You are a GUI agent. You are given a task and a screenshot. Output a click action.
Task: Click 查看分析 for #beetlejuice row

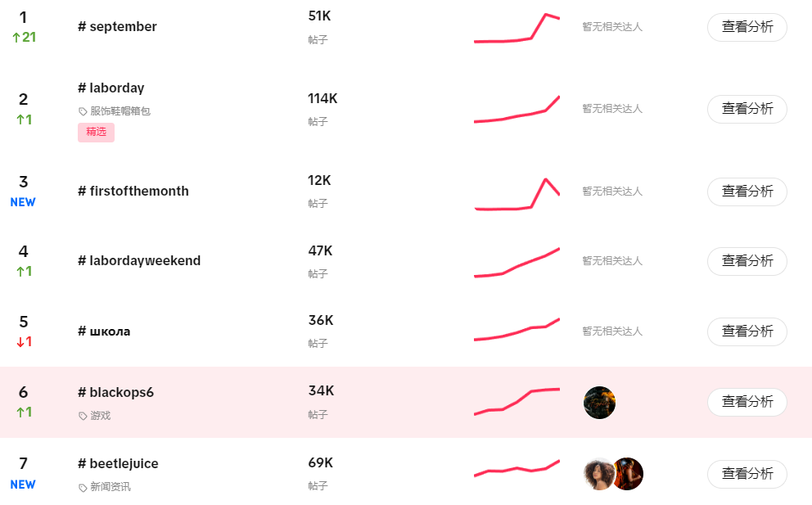pos(747,474)
